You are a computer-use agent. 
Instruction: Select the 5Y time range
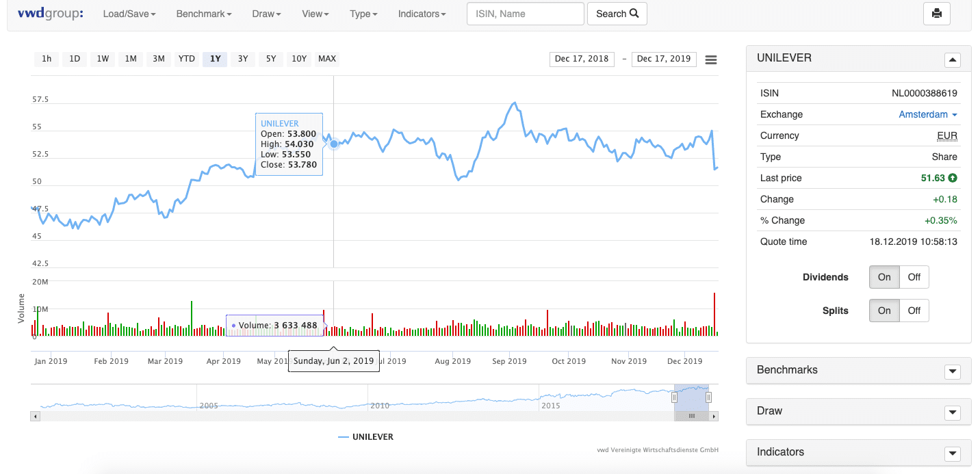pyautogui.click(x=271, y=59)
